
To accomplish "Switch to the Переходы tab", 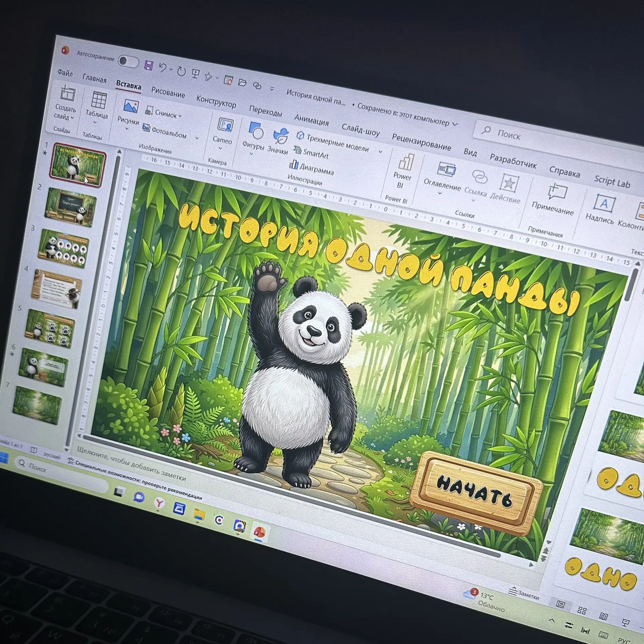I will pos(266,111).
